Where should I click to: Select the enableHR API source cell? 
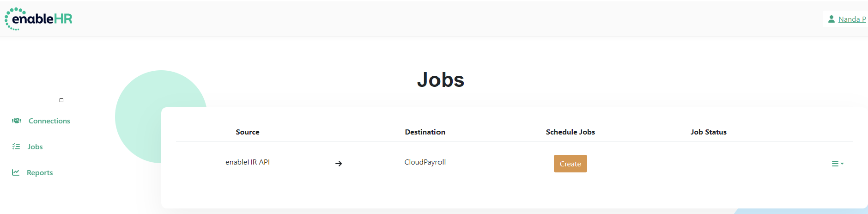(x=248, y=162)
